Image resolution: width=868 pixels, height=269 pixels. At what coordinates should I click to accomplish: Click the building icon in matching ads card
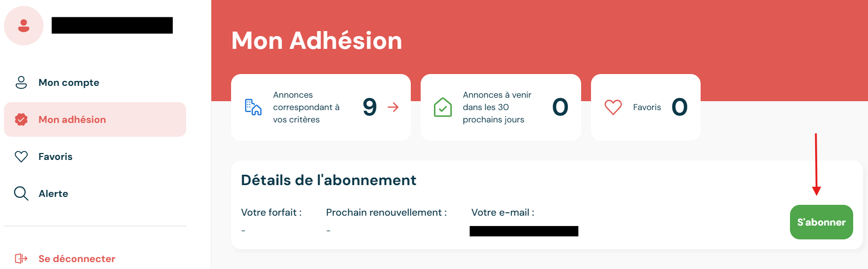pos(253,107)
